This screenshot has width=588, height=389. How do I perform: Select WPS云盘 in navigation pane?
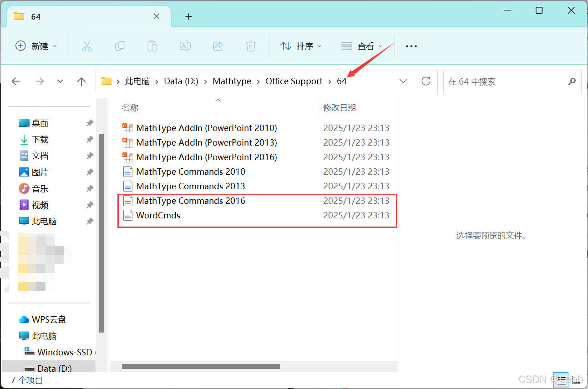click(x=49, y=320)
